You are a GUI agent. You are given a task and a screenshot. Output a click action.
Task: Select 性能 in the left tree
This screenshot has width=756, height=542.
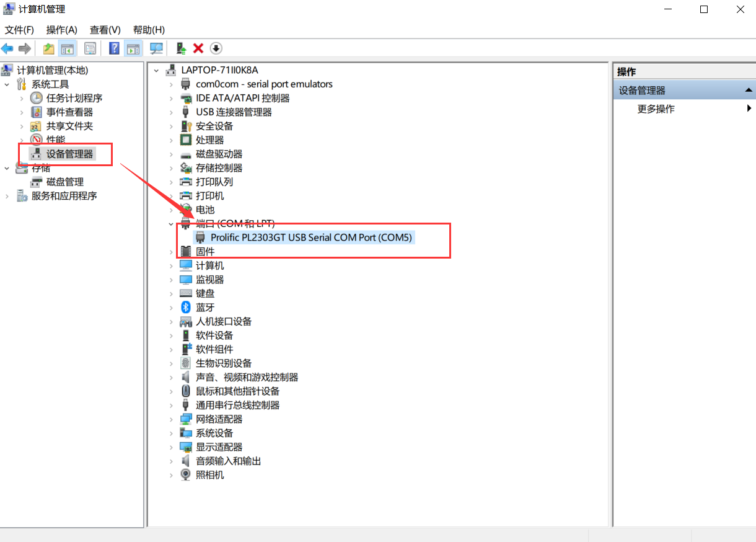pos(56,140)
